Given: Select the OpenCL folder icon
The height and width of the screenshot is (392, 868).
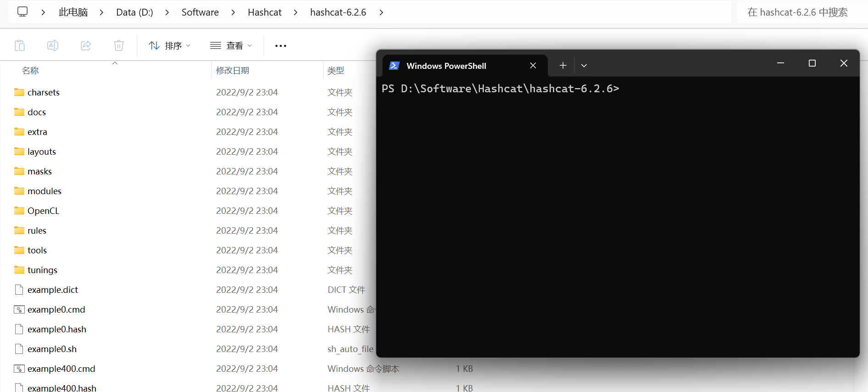Looking at the screenshot, I should (x=19, y=210).
